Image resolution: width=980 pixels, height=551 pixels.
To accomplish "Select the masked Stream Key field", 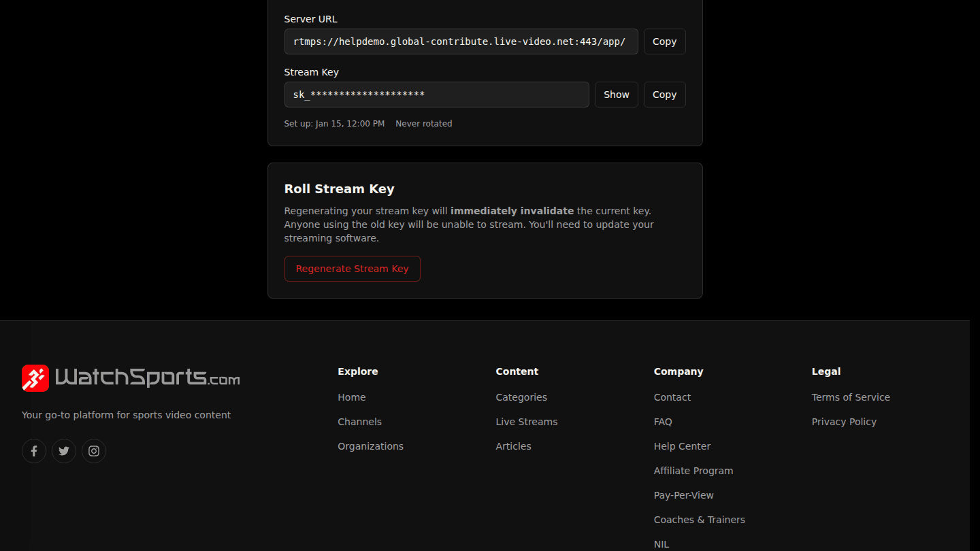I will [437, 95].
